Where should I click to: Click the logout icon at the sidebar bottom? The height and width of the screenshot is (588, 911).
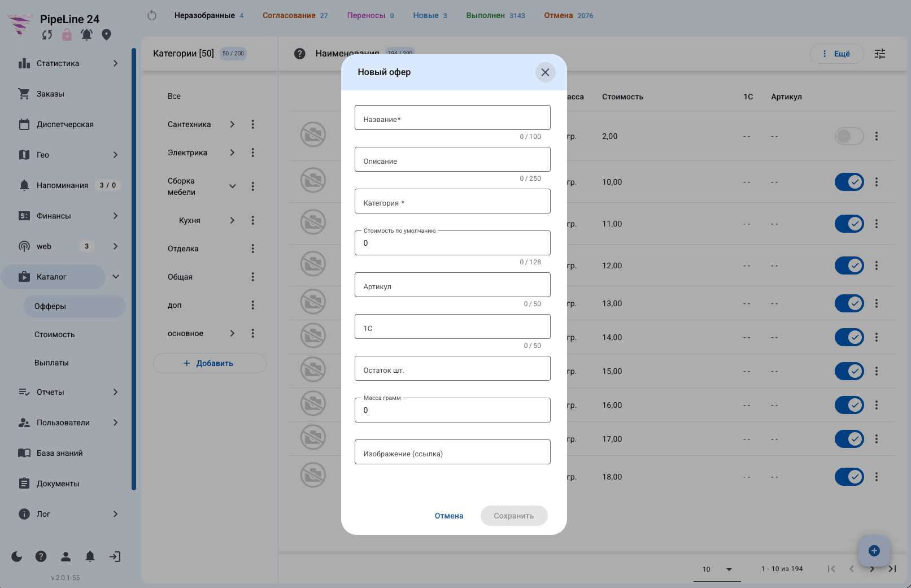(x=115, y=556)
